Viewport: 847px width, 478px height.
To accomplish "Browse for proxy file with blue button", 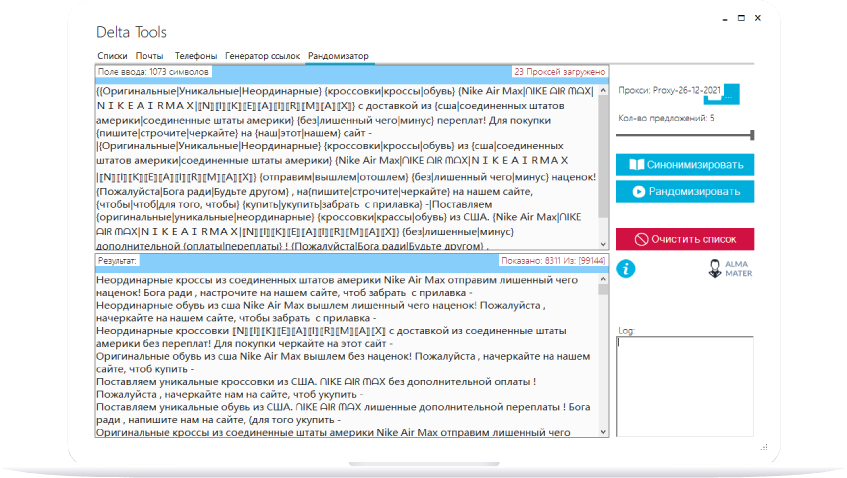I will [729, 95].
